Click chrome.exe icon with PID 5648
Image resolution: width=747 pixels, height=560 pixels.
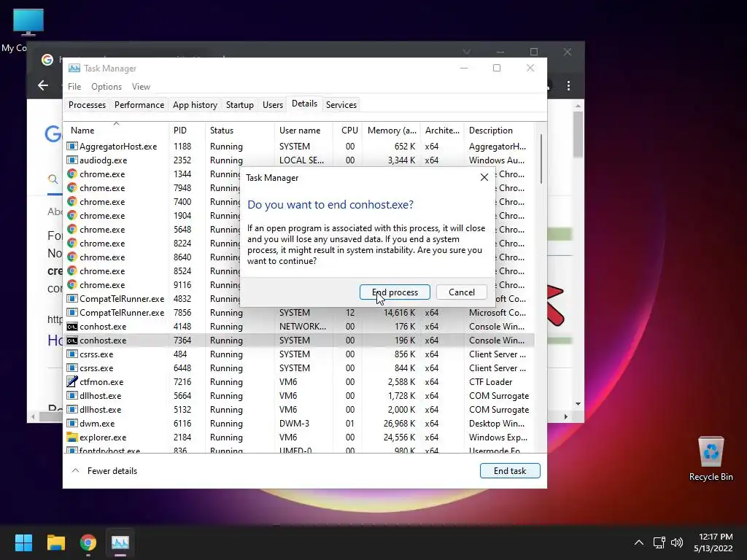(72, 229)
